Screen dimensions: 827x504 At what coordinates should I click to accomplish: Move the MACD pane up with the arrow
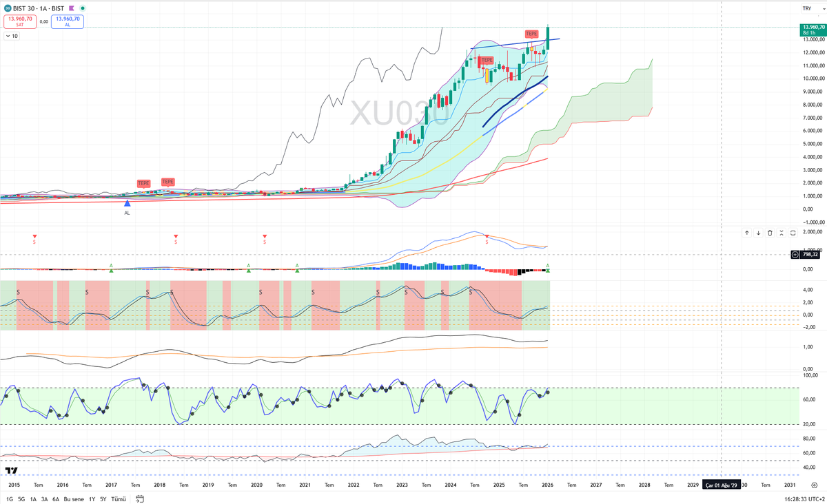[747, 233]
